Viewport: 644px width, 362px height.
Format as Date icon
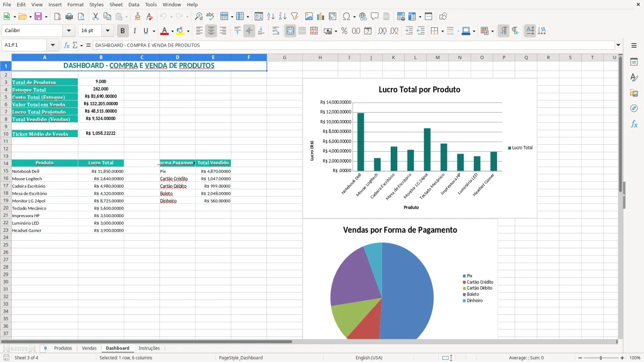tap(368, 31)
